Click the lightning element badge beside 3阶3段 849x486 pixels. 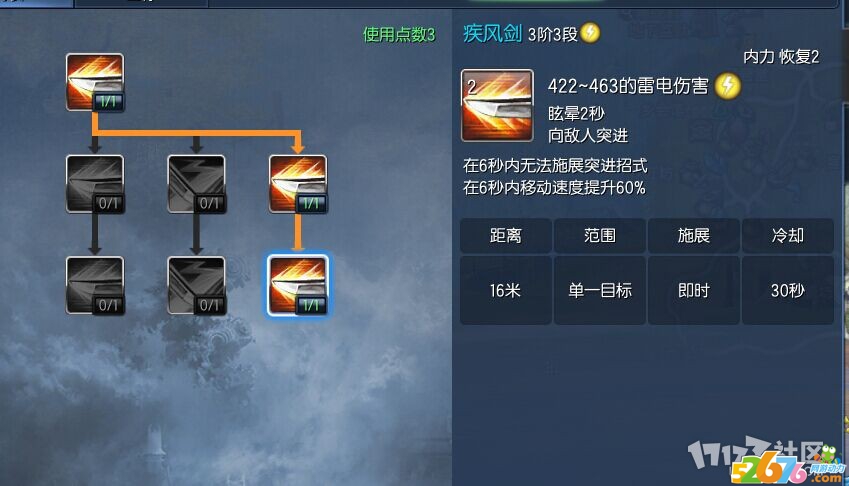point(590,33)
